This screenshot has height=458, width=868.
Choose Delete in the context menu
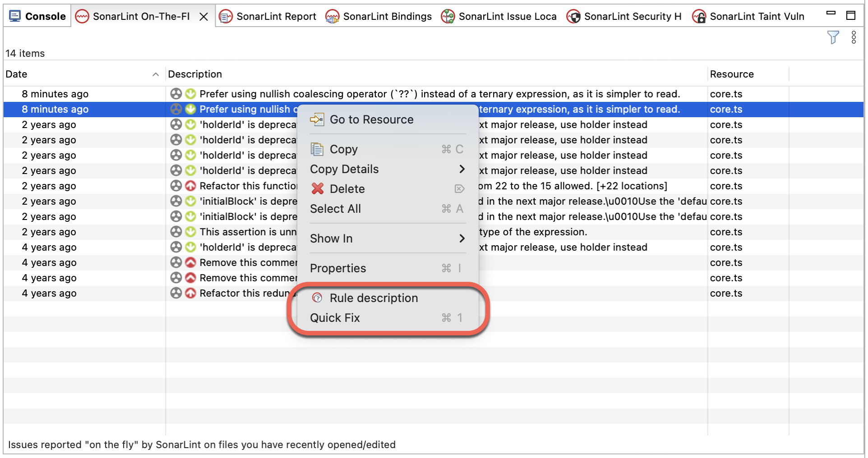pyautogui.click(x=388, y=189)
